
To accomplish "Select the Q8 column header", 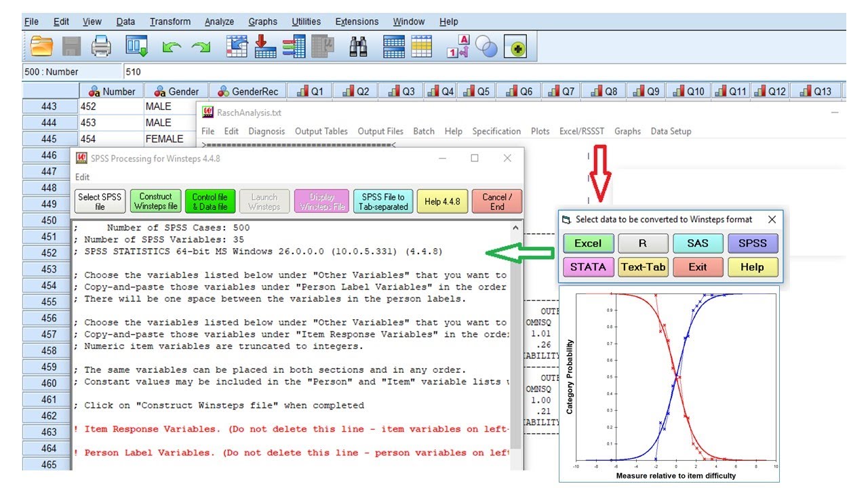I will 604,91.
